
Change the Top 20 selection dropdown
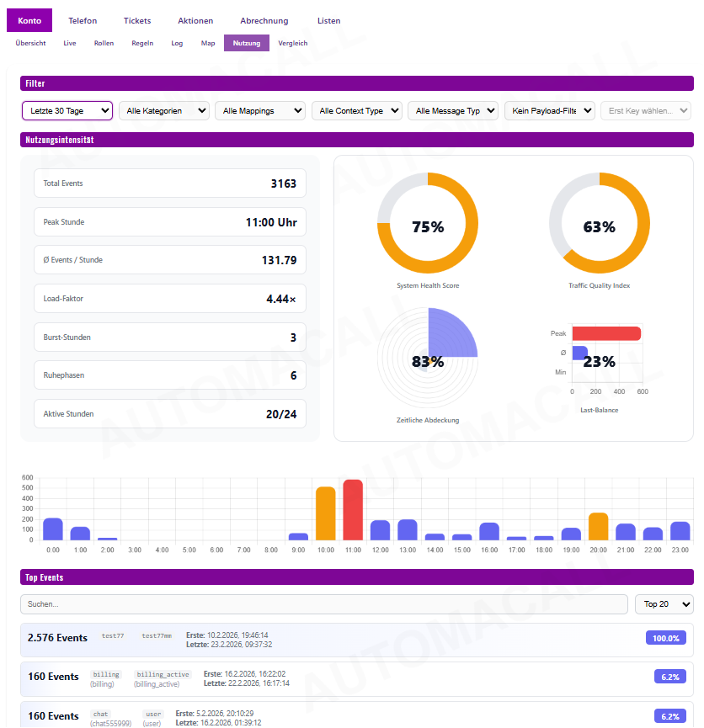(664, 604)
